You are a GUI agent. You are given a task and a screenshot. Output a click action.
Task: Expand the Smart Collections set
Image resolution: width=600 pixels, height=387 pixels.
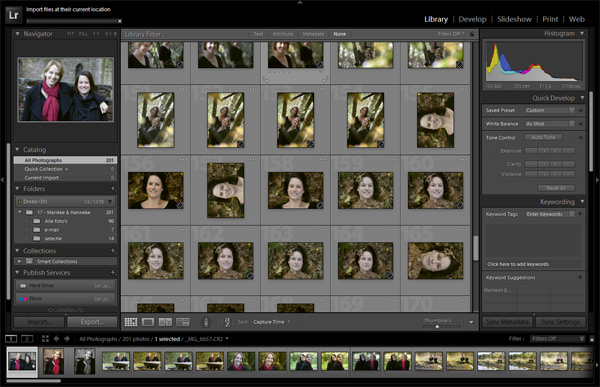(x=20, y=261)
